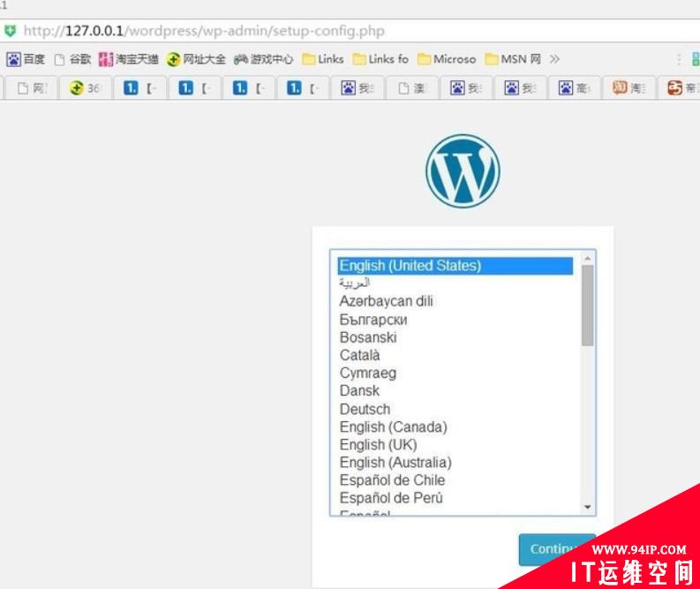Click the language list scroll up arrow
Image resolution: width=700 pixels, height=589 pixels.
point(588,259)
